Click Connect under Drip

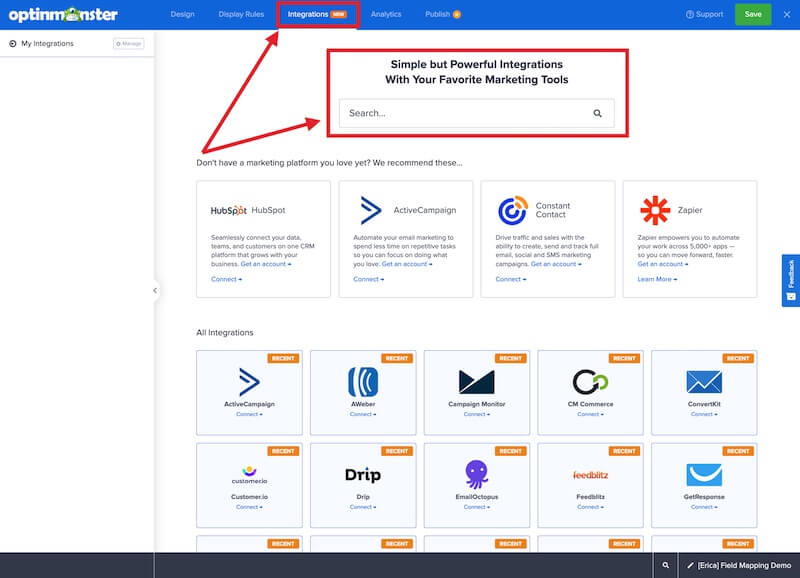pyautogui.click(x=363, y=507)
